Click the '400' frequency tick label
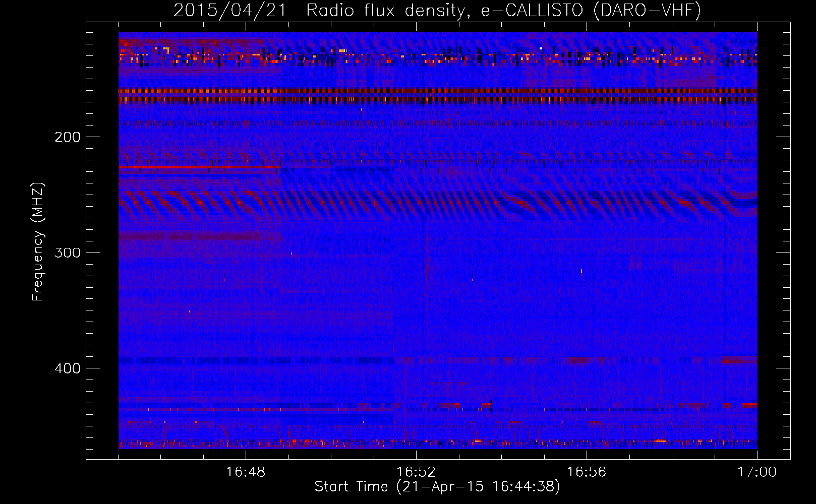 click(67, 368)
